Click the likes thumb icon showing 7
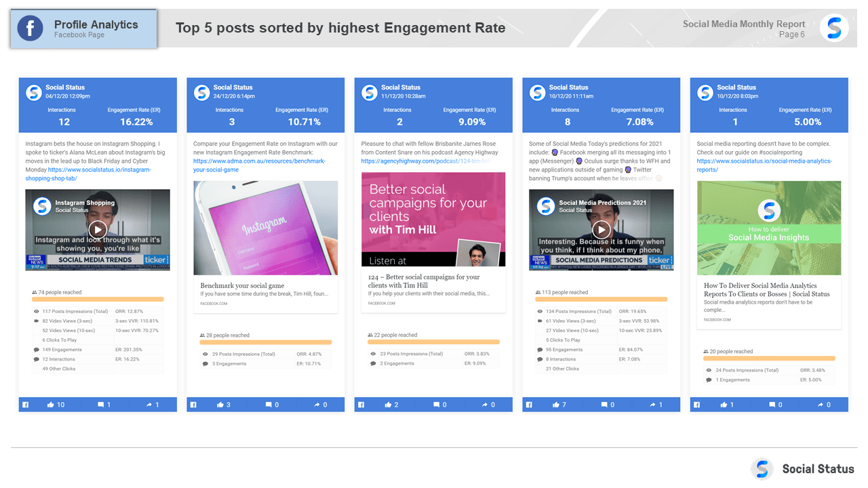Image resolution: width=868 pixels, height=488 pixels. click(x=557, y=405)
